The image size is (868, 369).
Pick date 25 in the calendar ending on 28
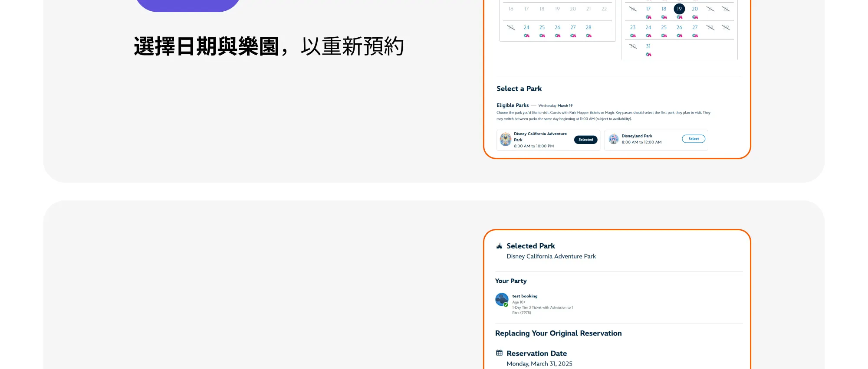pos(542,27)
